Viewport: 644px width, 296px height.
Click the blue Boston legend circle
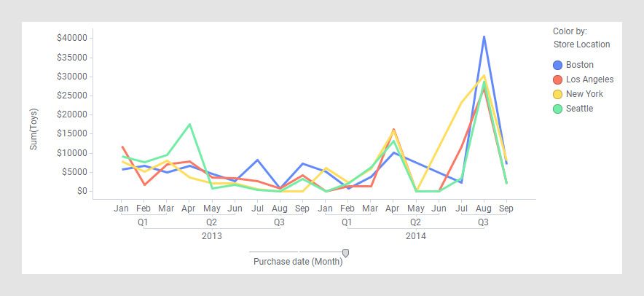coord(558,65)
